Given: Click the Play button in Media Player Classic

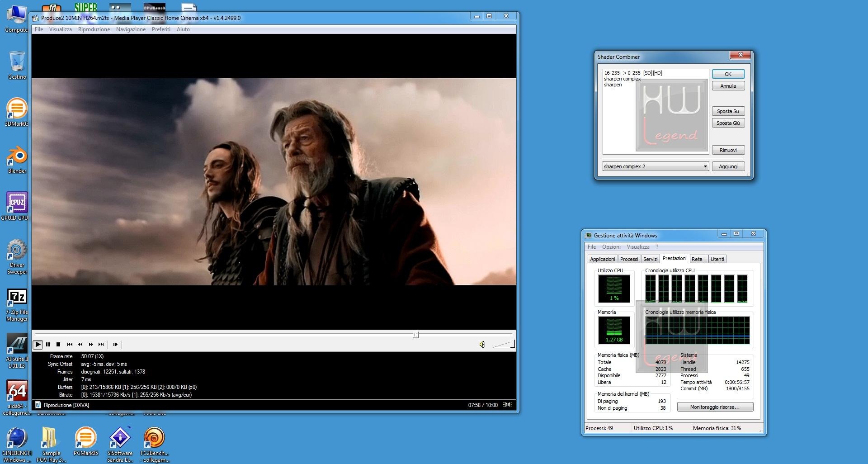Looking at the screenshot, I should point(38,345).
